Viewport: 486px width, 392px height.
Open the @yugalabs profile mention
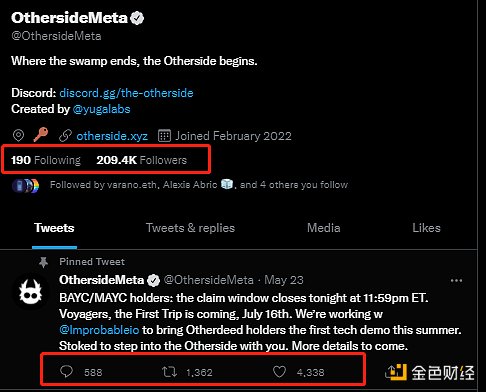(x=101, y=109)
